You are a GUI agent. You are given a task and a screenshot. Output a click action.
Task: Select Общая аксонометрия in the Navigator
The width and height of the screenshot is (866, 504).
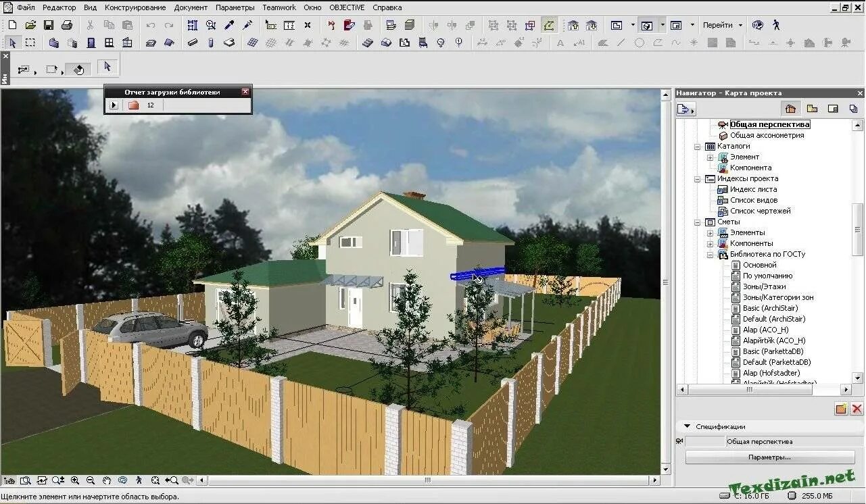click(767, 135)
